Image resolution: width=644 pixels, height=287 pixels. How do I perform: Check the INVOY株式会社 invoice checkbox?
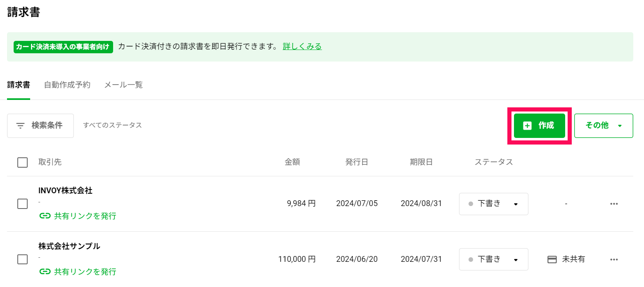(23, 204)
